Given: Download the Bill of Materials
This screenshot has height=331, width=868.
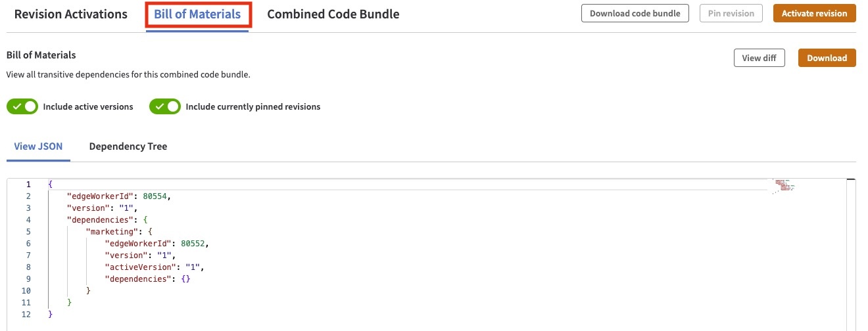Looking at the screenshot, I should tap(827, 58).
